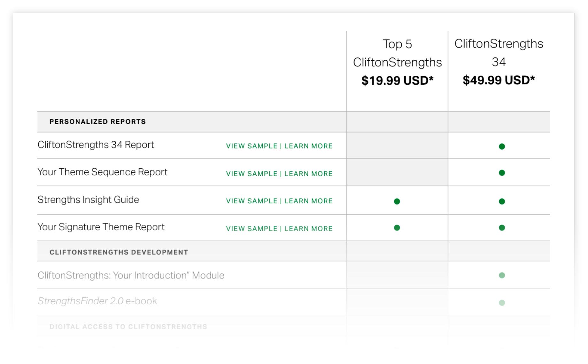
Task: Click the dot for StrengthsFinder 2.0 e-book
Action: point(502,303)
